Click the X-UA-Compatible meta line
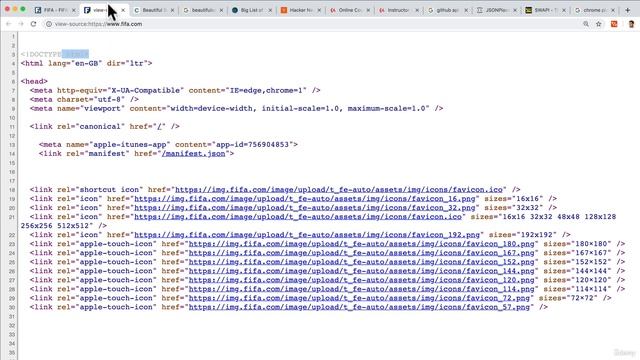The image size is (640, 360). pos(175,90)
